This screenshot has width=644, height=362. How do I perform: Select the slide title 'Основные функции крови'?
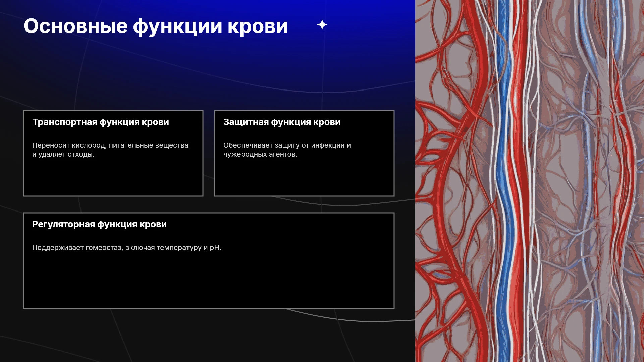pos(156,26)
